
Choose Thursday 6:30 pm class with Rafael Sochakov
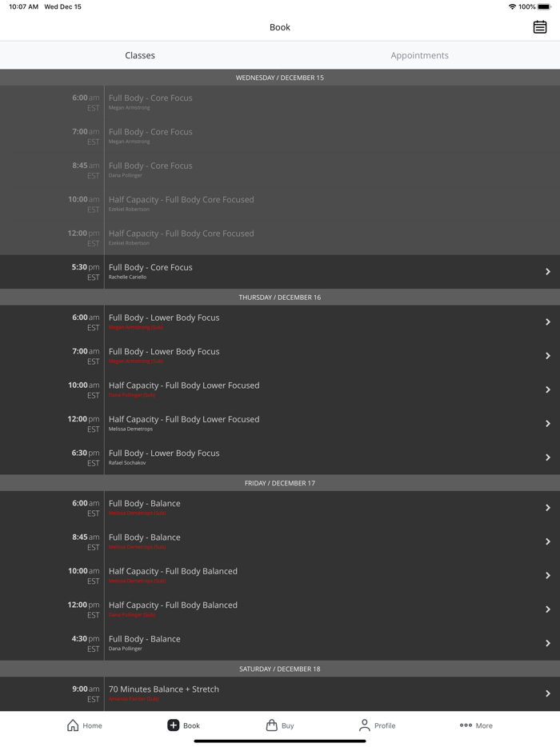(x=164, y=453)
